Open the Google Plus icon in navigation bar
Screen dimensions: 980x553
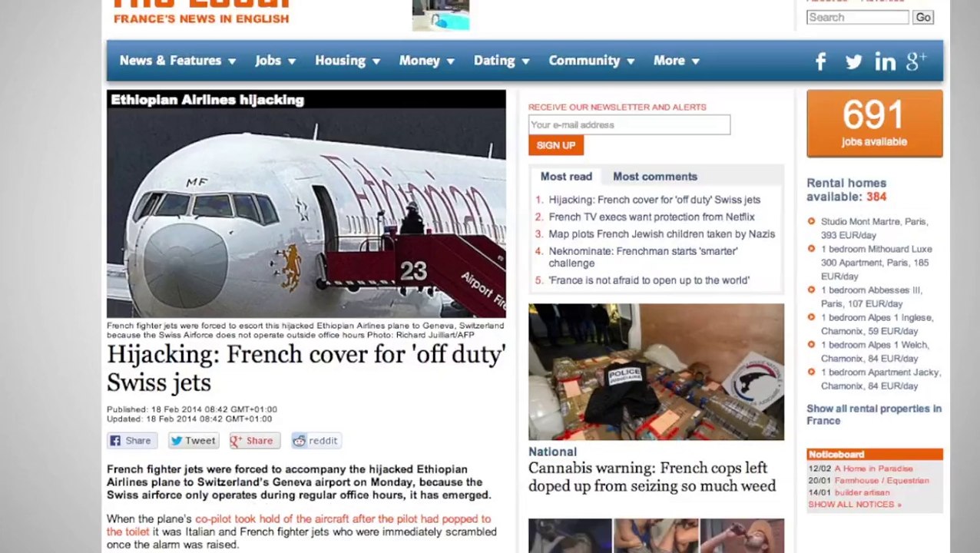[916, 61]
